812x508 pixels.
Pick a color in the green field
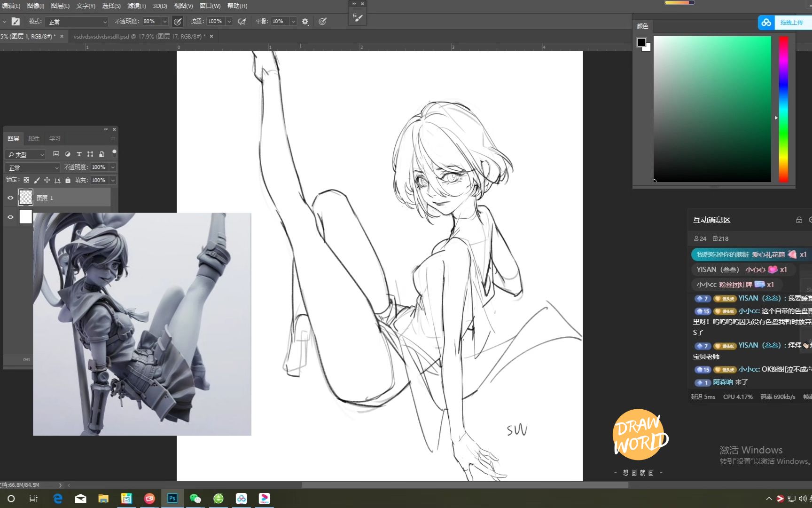tap(712, 109)
